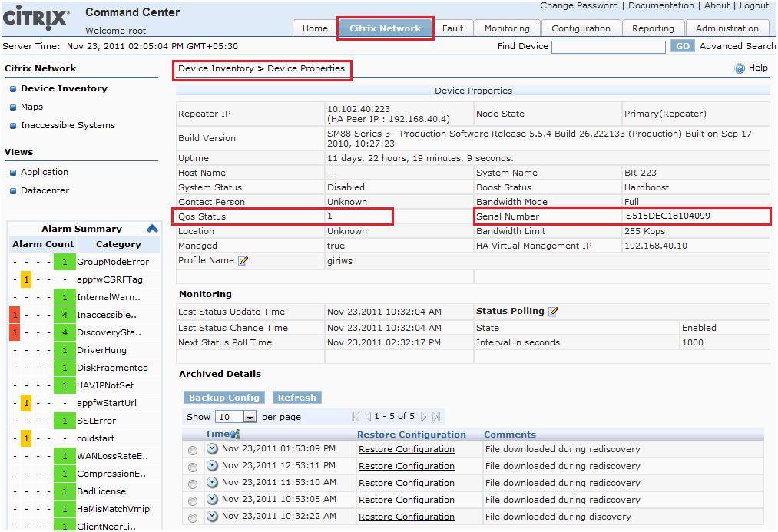Click clock icon for 11:53:10 AM backup
Viewport: 778px width, 532px height.
coord(213,482)
